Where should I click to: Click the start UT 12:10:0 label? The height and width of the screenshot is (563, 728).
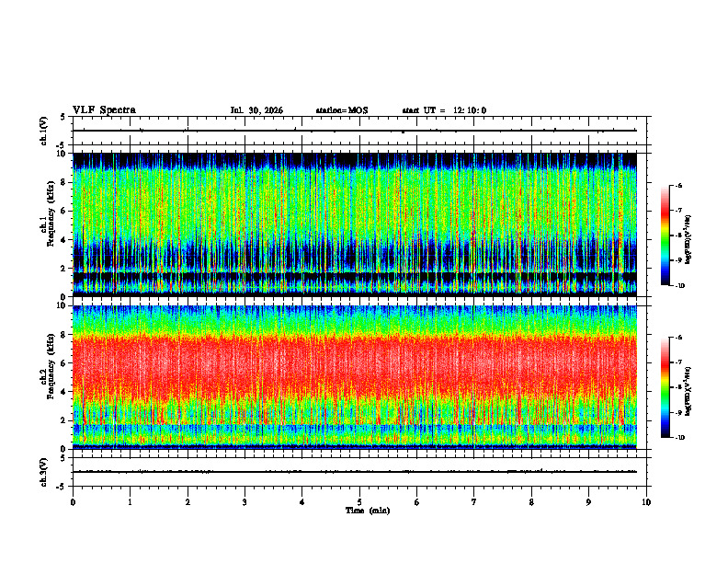pos(444,110)
